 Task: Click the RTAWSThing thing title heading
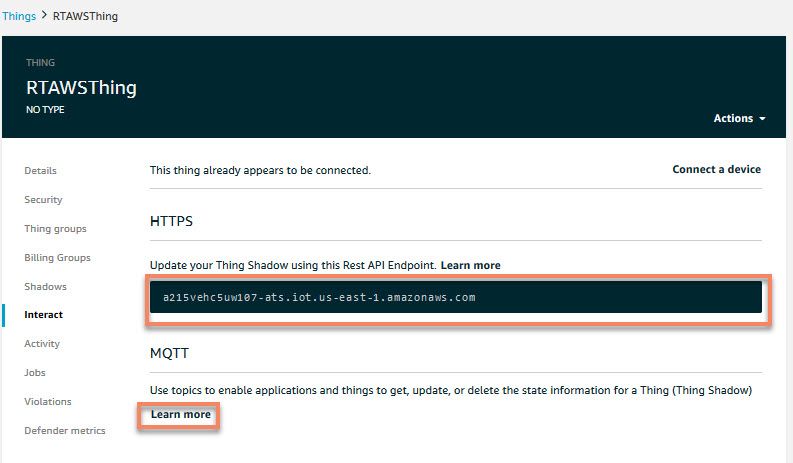click(81, 88)
